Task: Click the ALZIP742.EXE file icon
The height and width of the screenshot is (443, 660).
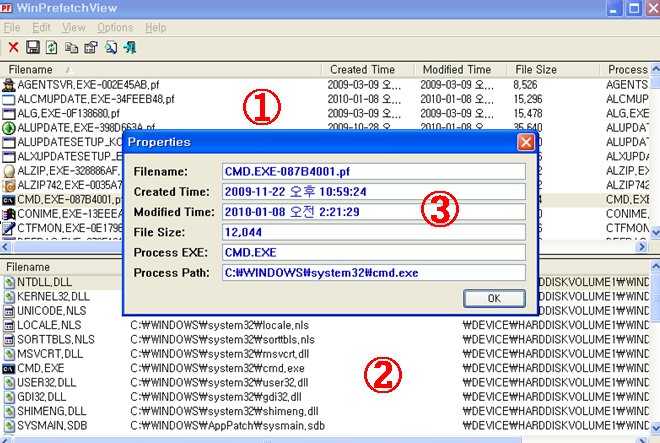Action: tap(8, 185)
